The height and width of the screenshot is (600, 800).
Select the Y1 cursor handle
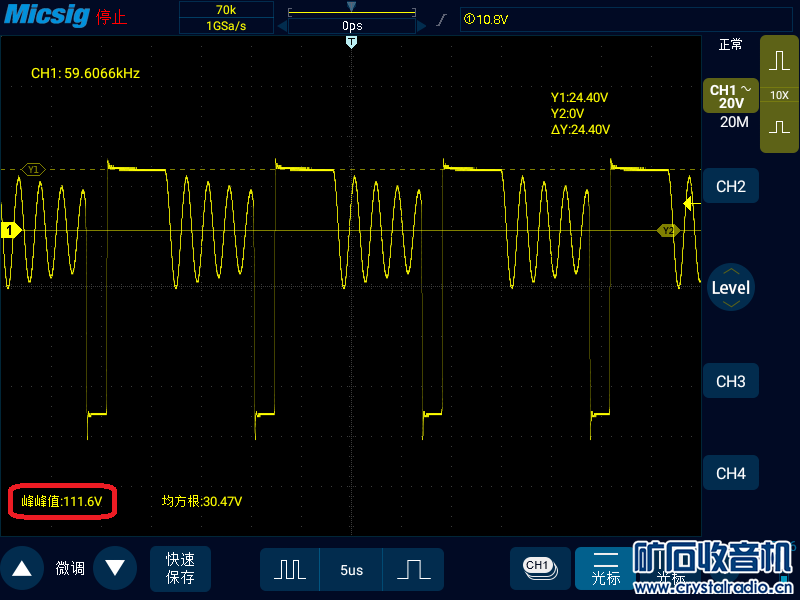point(33,169)
